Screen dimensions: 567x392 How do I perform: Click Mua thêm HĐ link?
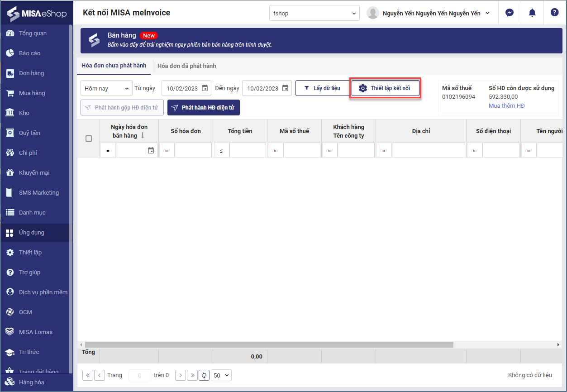pos(507,106)
